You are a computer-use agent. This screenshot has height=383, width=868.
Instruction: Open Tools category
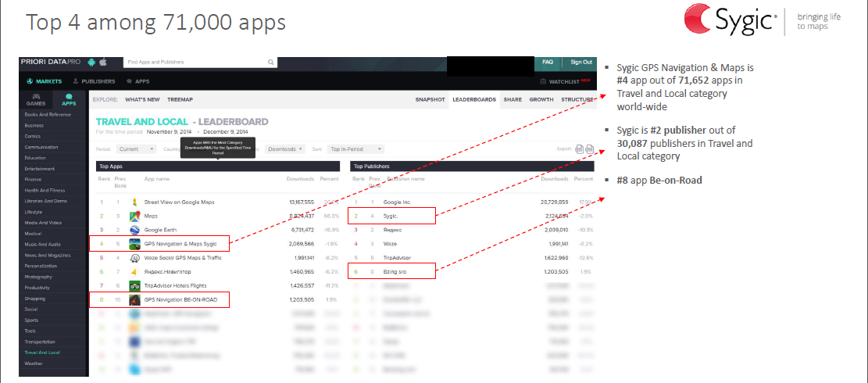(30, 331)
